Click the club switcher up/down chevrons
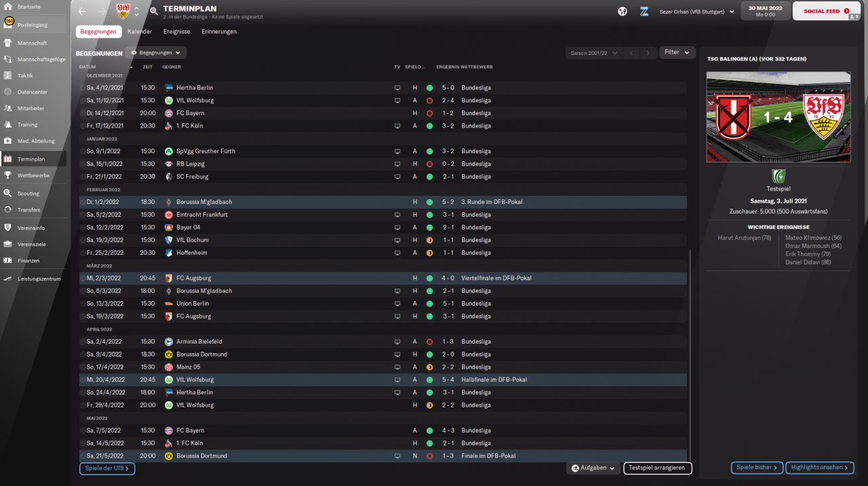Viewport: 868px width, 486px height. [x=137, y=12]
